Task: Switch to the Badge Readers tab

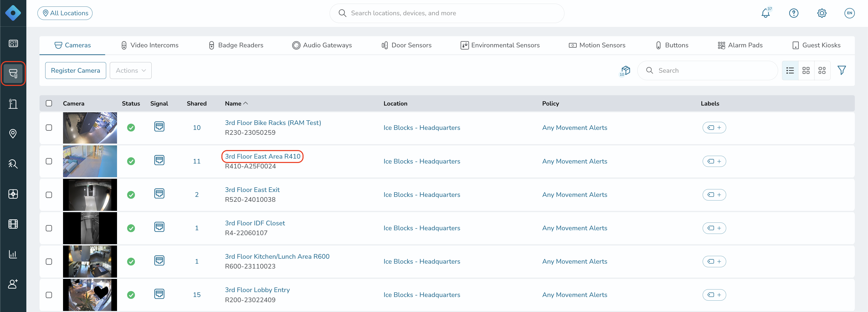Action: pos(236,45)
